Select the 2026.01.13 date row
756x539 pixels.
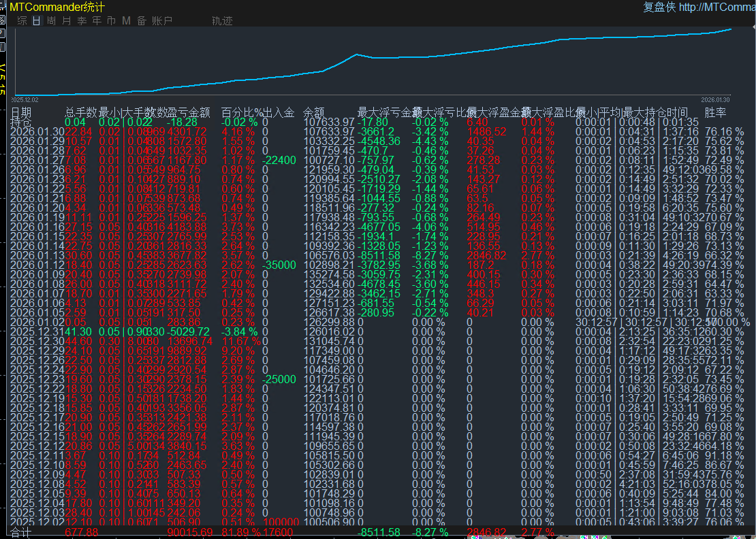[x=378, y=255]
